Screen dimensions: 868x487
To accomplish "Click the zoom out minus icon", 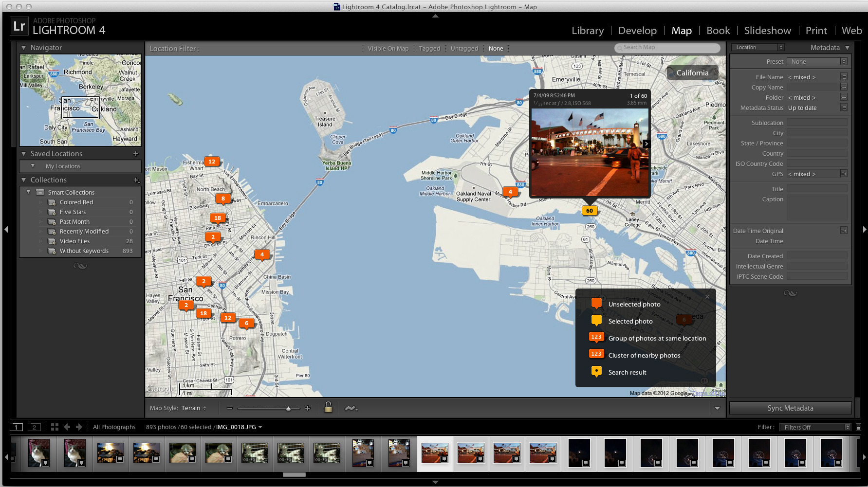I will [x=230, y=408].
